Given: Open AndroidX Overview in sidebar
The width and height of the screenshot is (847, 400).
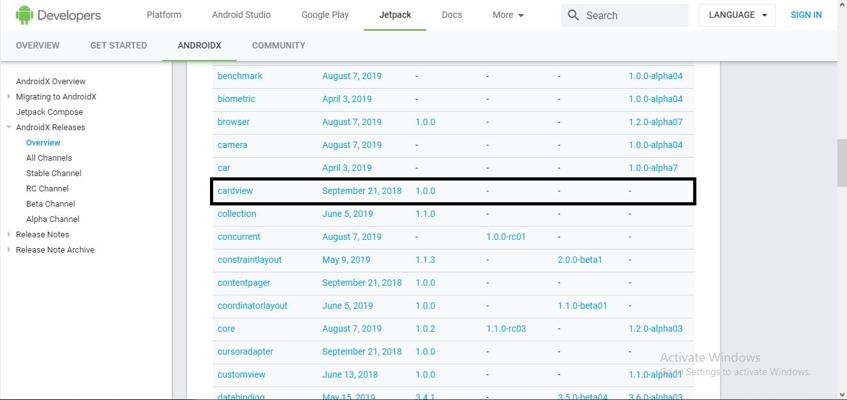Looking at the screenshot, I should pos(51,82).
